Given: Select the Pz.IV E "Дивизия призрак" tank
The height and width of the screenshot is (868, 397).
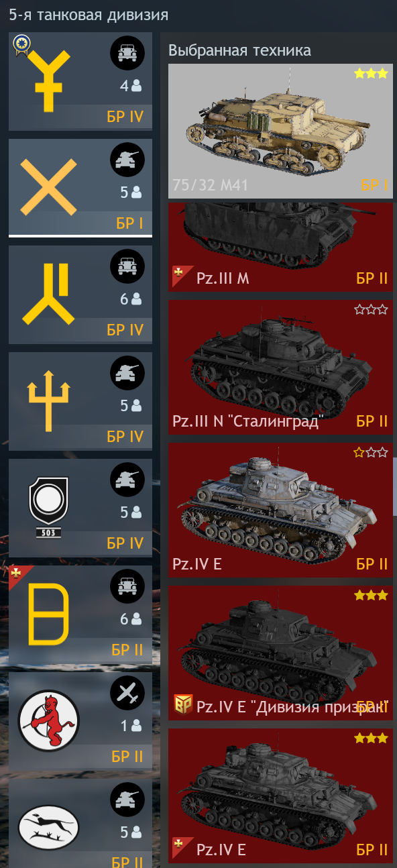Looking at the screenshot, I should coord(280,653).
